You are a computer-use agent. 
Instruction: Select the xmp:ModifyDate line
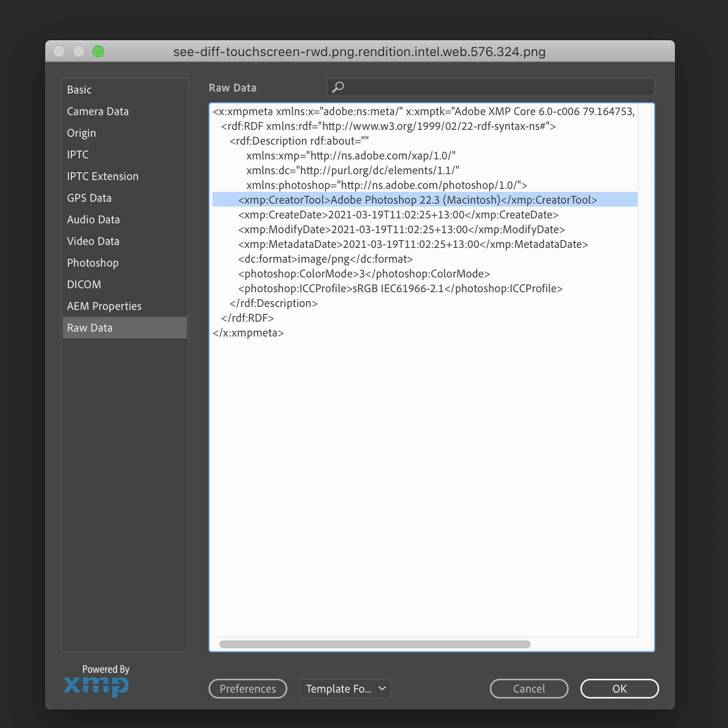(401, 229)
